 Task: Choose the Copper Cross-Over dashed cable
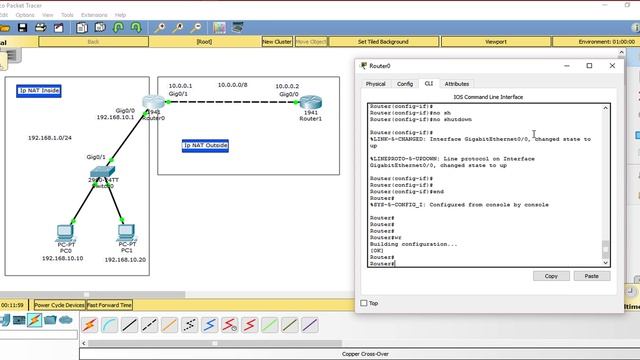pos(149,325)
